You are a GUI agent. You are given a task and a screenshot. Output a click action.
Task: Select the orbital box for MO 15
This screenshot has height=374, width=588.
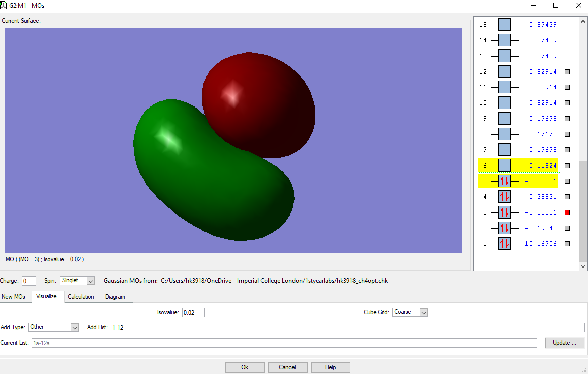pyautogui.click(x=504, y=25)
